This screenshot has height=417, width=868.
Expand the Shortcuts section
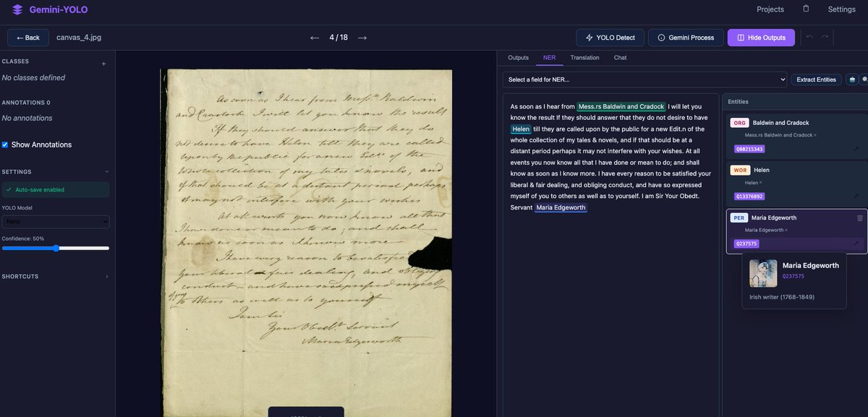coord(106,276)
